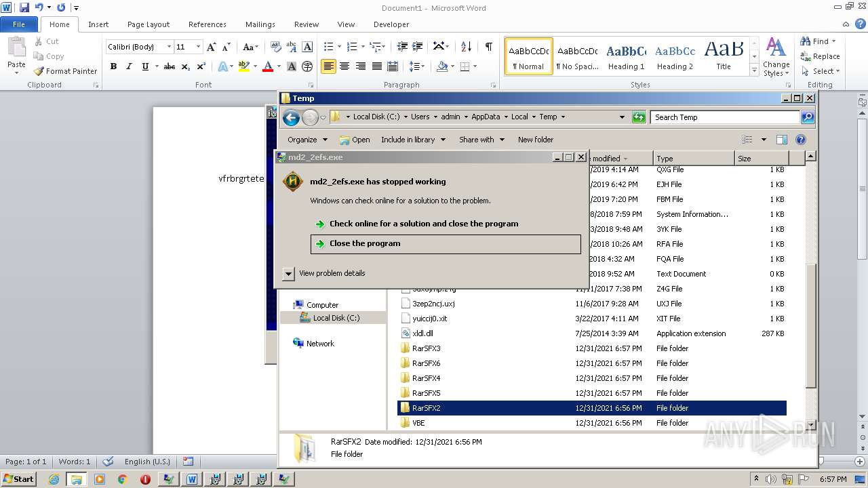Viewport: 868px width, 488px height.
Task: Click the Bullets list icon
Action: (329, 47)
